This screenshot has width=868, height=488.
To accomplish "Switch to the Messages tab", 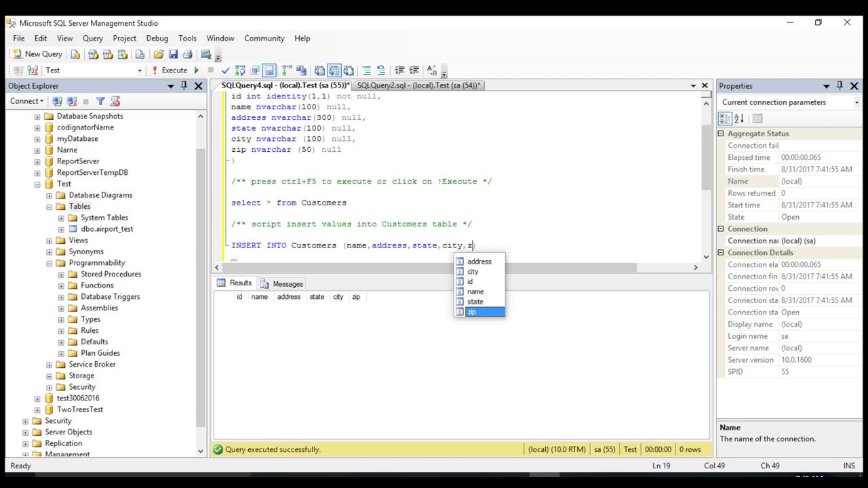I will click(281, 284).
